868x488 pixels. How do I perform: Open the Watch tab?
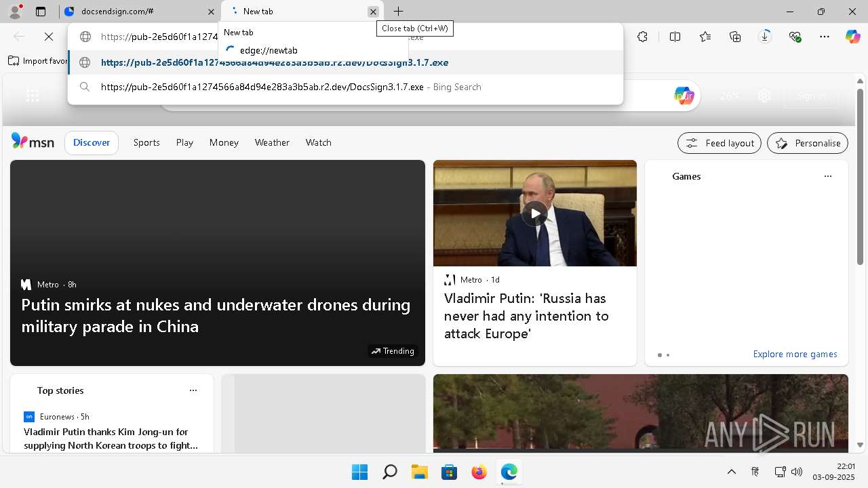pos(318,143)
